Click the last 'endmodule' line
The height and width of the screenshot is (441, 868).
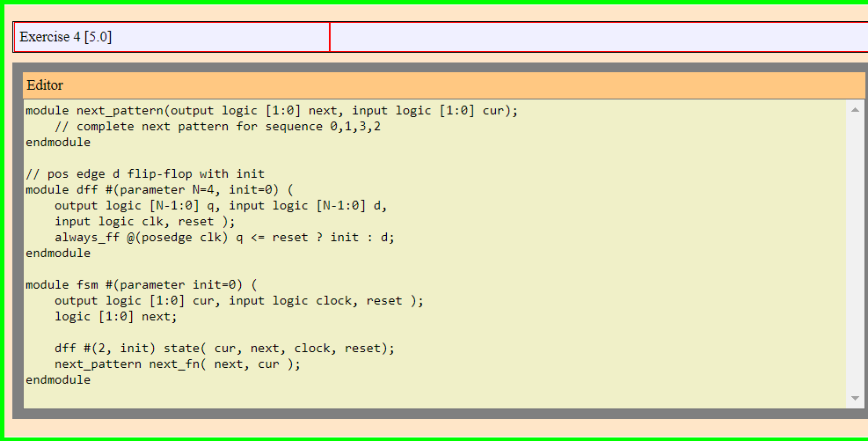(58, 380)
